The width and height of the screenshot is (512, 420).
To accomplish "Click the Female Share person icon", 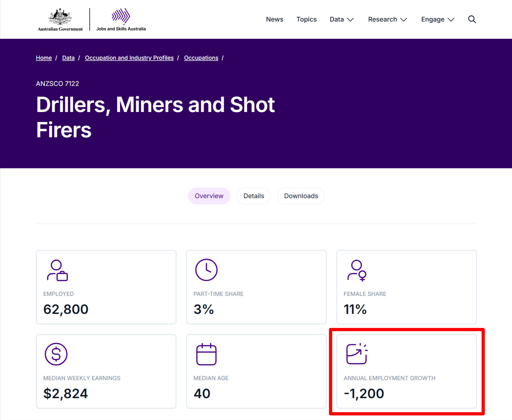I will (357, 270).
